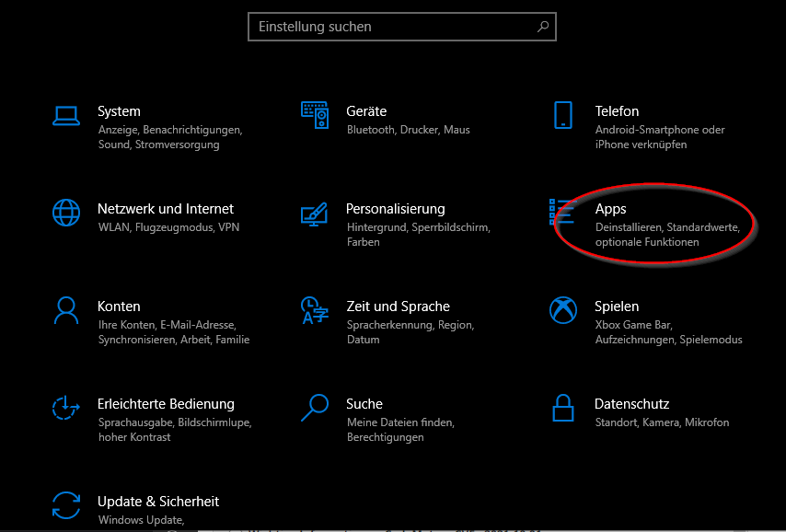Click the Erleichterte Bedienung dashed clock icon

click(66, 408)
